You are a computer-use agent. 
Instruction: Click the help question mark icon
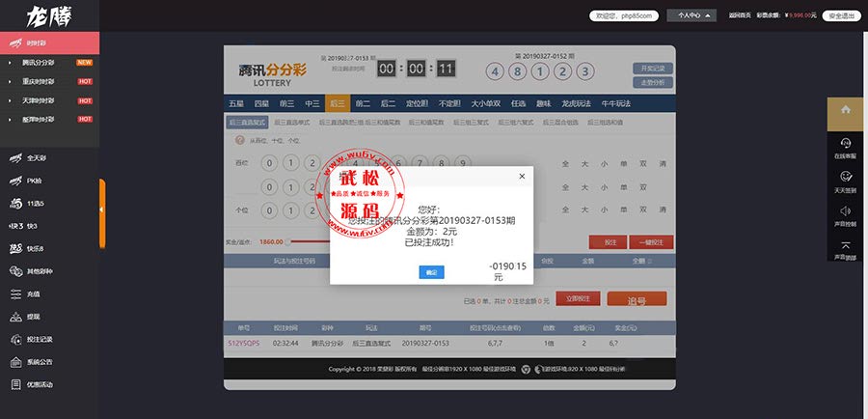[x=240, y=140]
